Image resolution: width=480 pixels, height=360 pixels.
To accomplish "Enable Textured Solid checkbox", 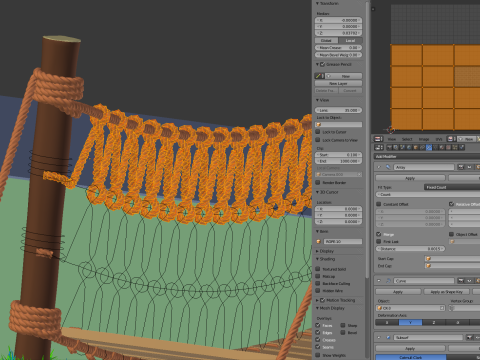I will point(318,269).
